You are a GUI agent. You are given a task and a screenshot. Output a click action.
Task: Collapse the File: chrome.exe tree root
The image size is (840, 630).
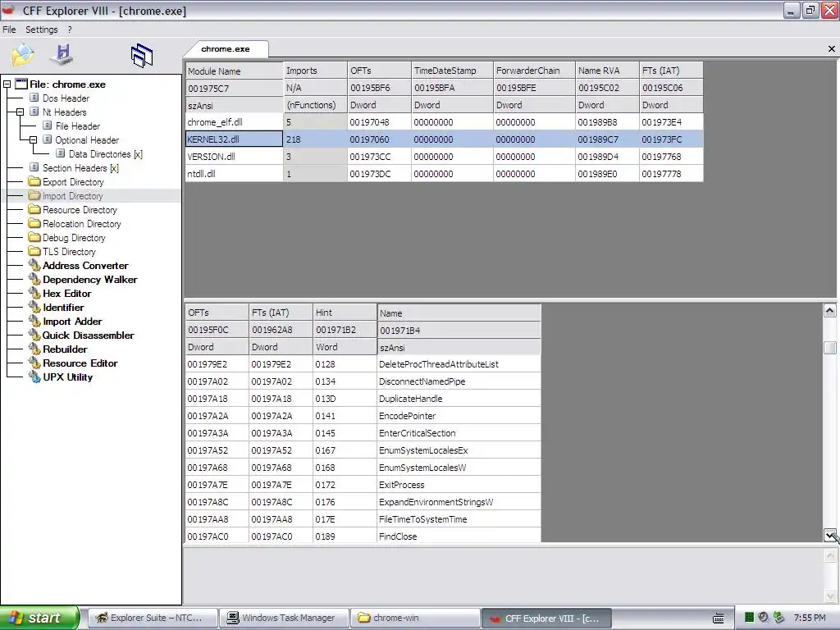click(x=7, y=84)
